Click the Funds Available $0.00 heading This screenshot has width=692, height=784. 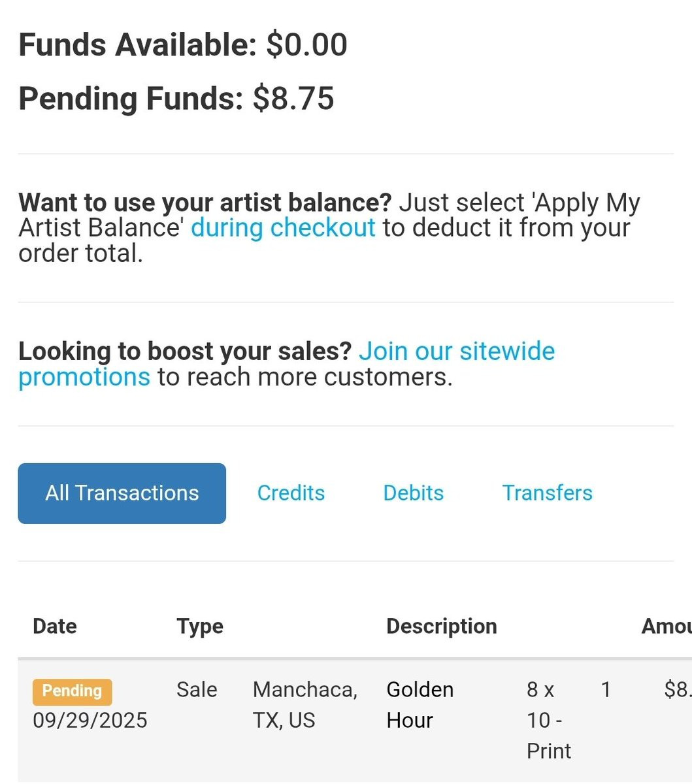[183, 46]
